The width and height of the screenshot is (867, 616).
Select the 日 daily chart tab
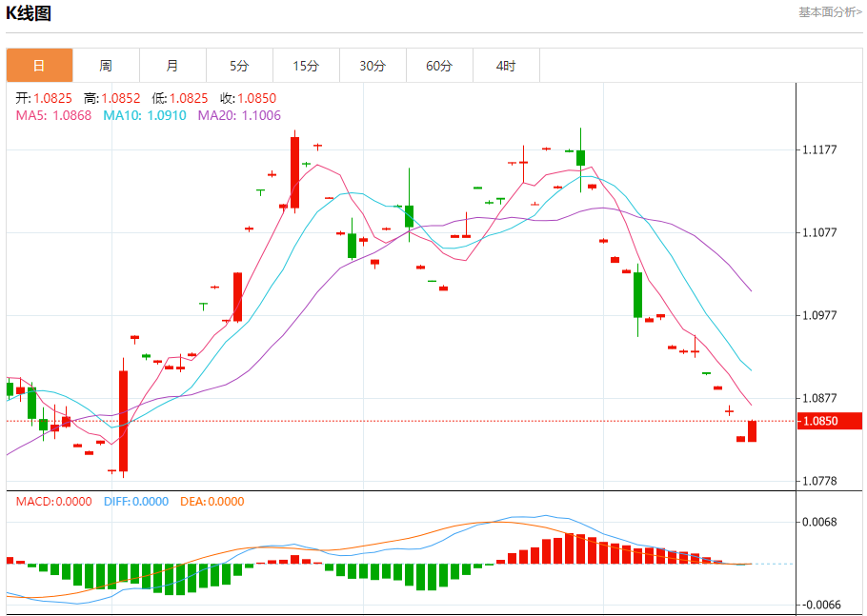point(39,66)
